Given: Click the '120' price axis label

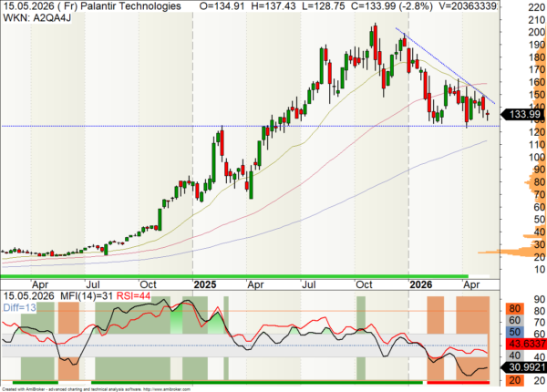Looking at the screenshot, I should 537,132.
